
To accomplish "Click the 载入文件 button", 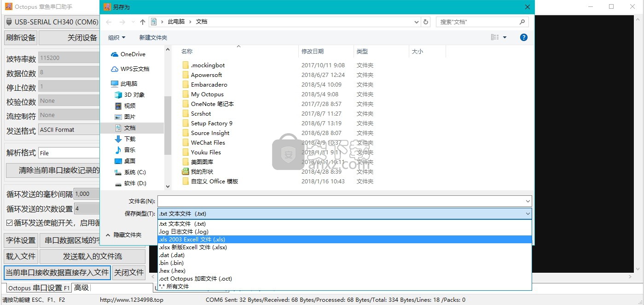I will [21, 257].
